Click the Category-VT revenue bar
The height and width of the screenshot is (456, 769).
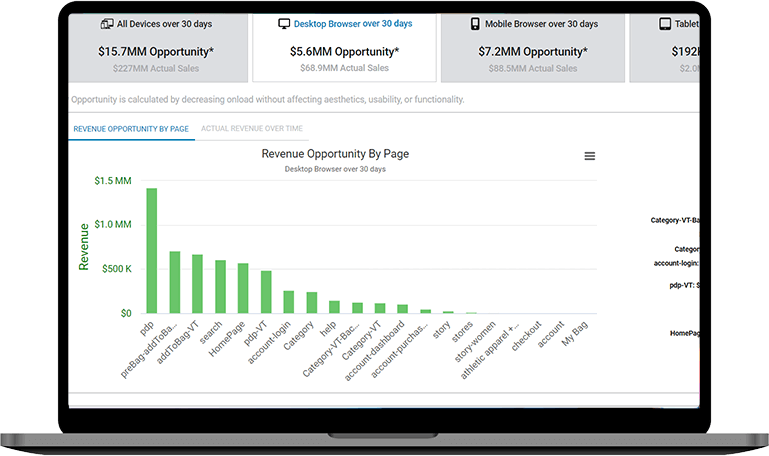[380, 308]
